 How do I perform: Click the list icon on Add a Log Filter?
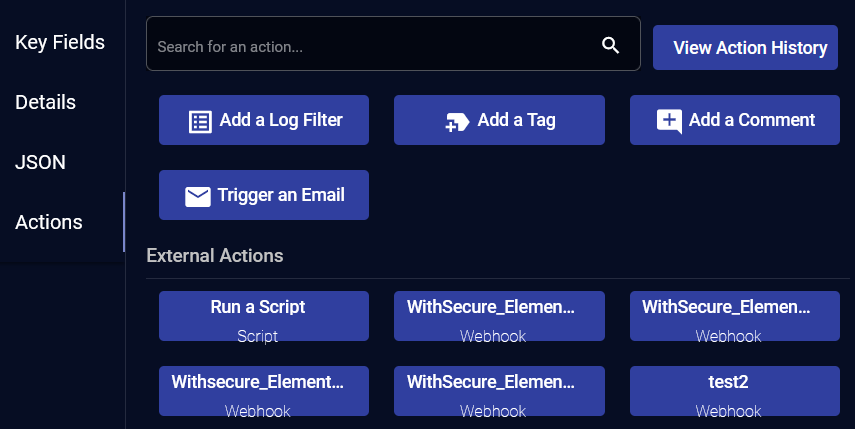click(200, 122)
